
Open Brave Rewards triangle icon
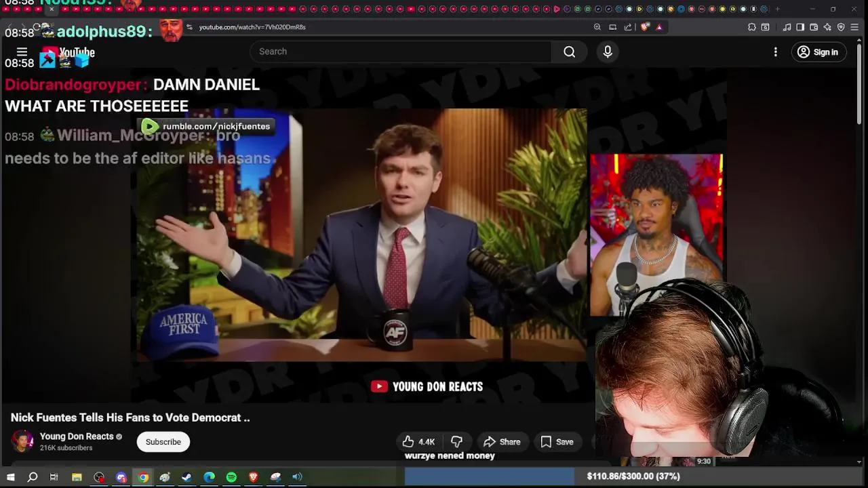[x=659, y=27]
